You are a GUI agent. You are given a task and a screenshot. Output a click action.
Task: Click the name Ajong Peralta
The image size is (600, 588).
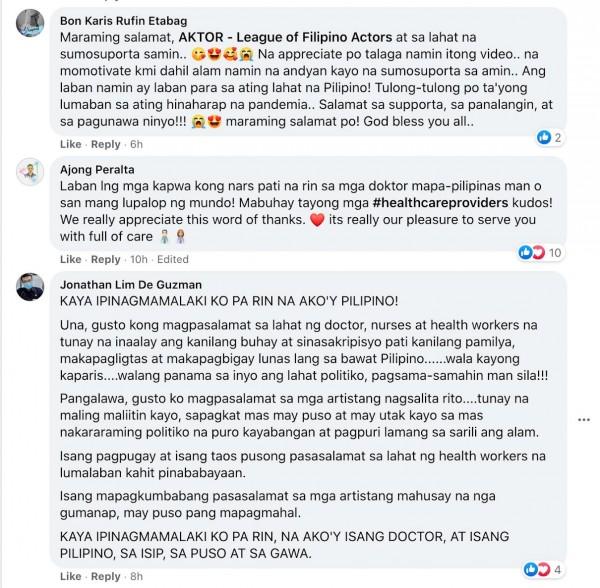pyautogui.click(x=97, y=169)
